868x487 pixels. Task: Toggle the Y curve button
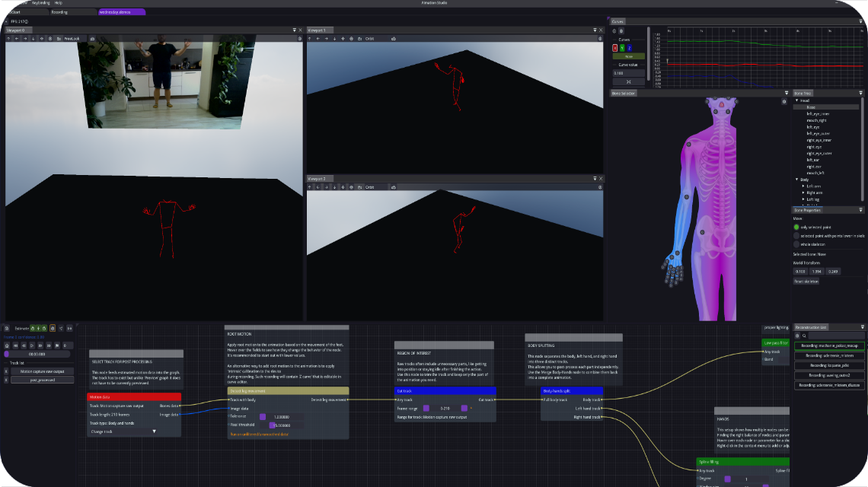pos(621,48)
